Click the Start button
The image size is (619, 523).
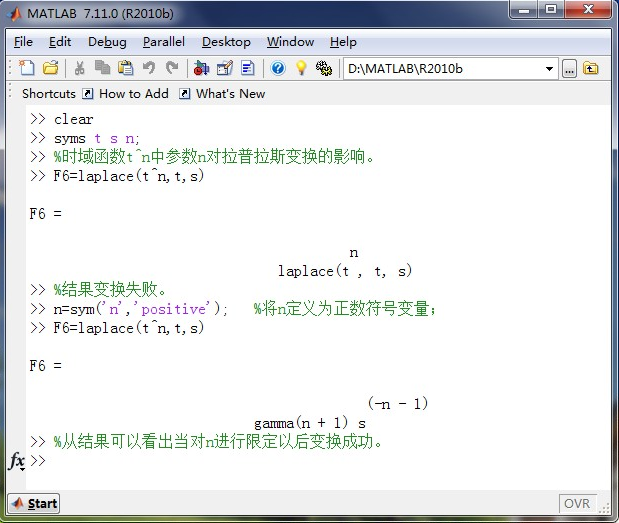coord(34,503)
